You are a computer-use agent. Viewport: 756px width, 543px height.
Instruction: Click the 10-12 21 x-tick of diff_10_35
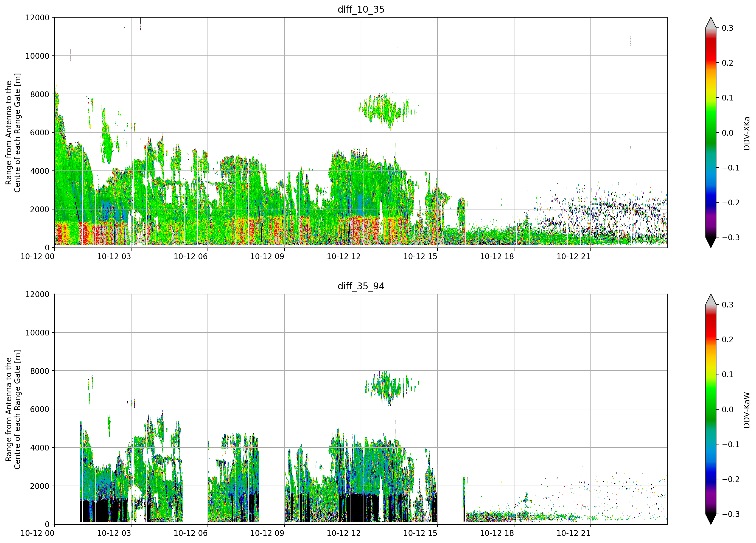click(x=574, y=256)
